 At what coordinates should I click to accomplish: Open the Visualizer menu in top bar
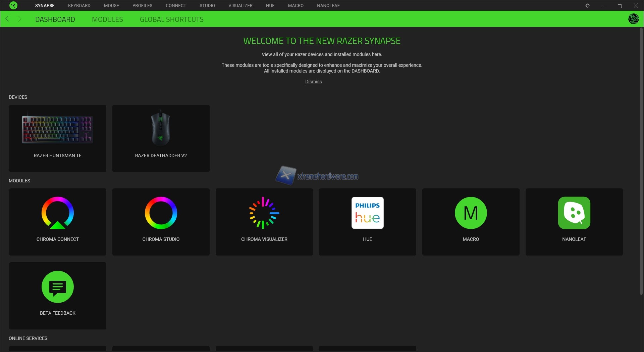(x=240, y=6)
